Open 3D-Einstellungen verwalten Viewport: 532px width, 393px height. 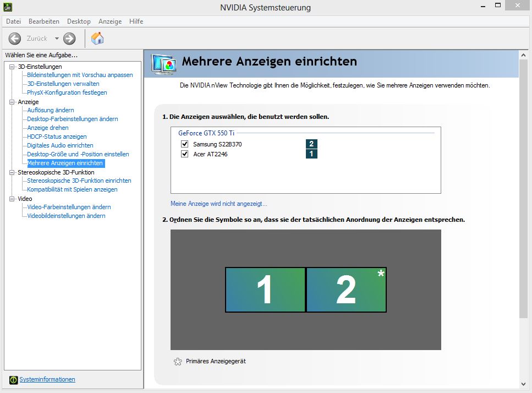(63, 84)
